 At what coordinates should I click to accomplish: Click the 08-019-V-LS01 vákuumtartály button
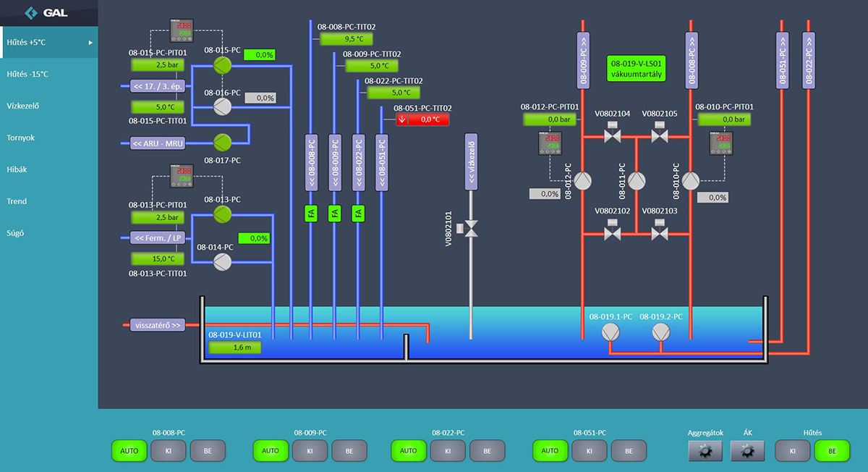(x=637, y=69)
